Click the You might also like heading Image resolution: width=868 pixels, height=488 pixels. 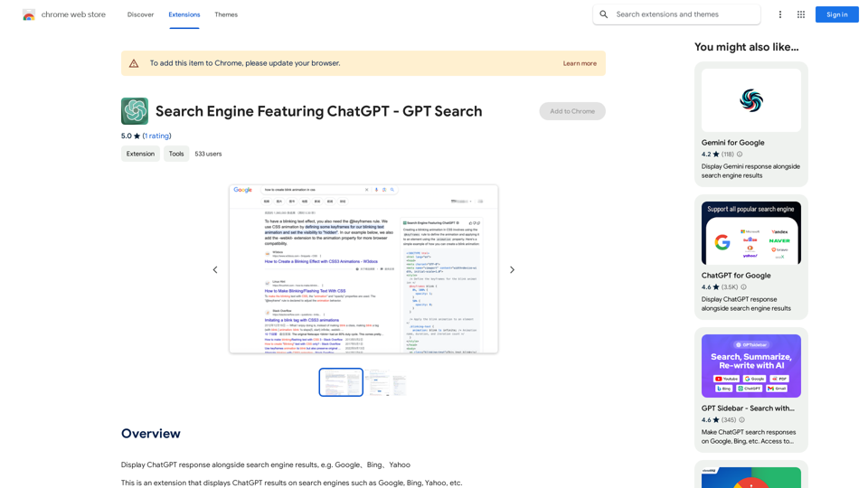pyautogui.click(x=747, y=47)
